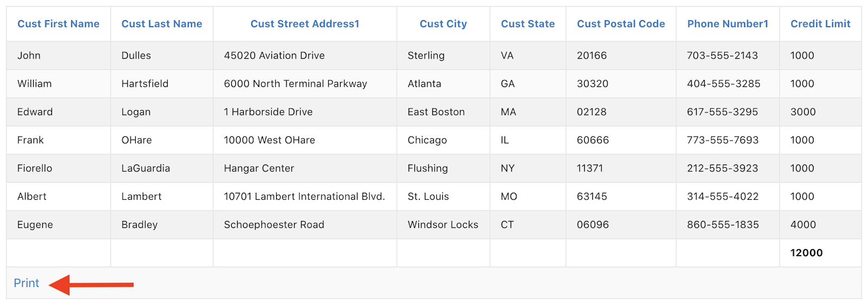868x305 pixels.
Task: Click the Phone Number1 column header
Action: click(x=727, y=24)
